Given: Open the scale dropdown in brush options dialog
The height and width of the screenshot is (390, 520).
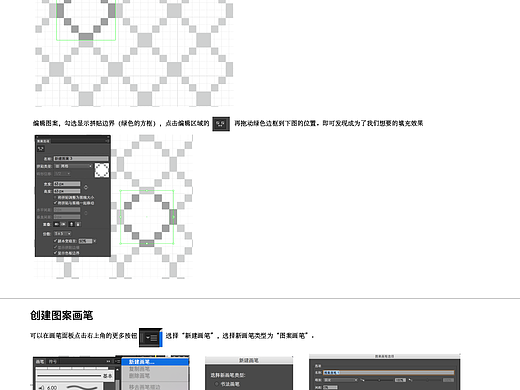Looking at the screenshot, I should [340, 380].
